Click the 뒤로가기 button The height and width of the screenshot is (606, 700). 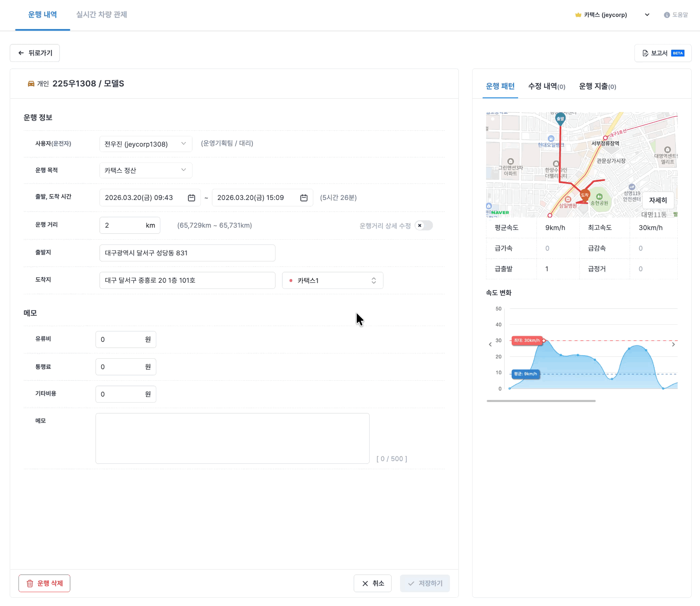tap(35, 53)
